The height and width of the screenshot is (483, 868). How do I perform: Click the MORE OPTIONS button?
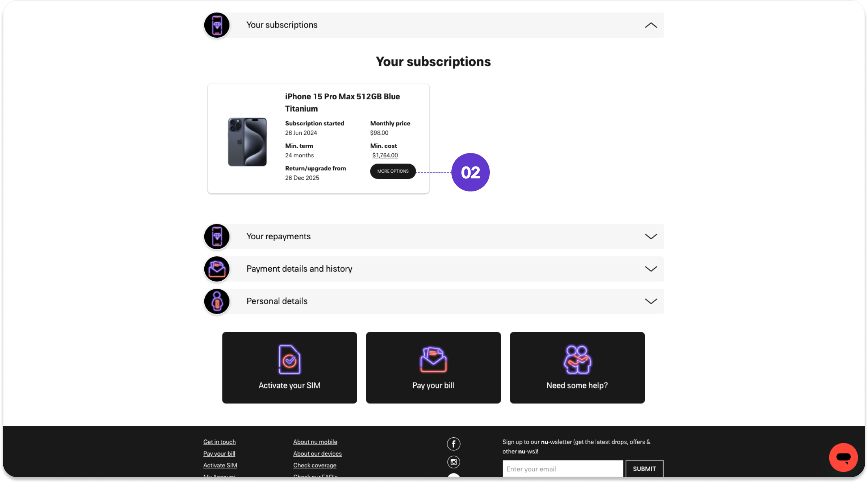point(393,171)
